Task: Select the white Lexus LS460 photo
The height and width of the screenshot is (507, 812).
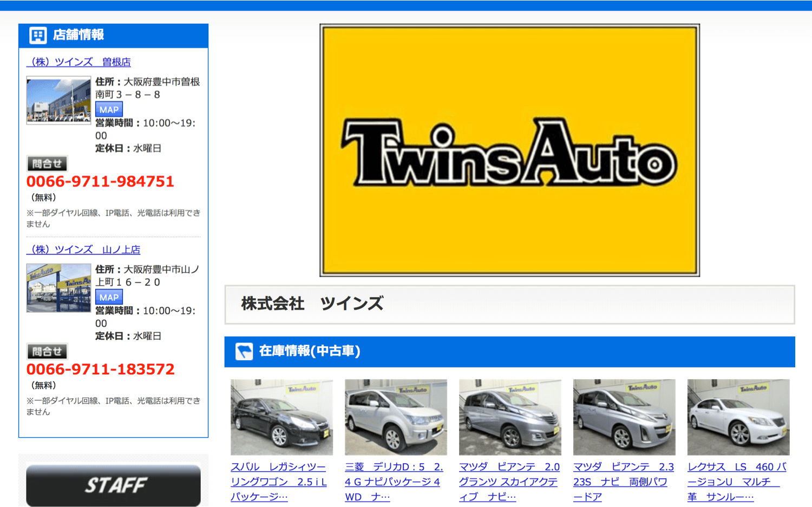Action: [738, 417]
